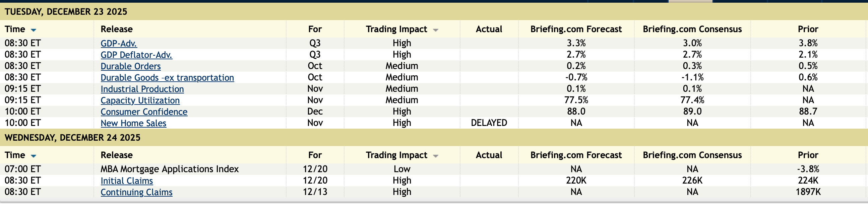Sort Wednesday table by Trading Impact arrow

435,156
